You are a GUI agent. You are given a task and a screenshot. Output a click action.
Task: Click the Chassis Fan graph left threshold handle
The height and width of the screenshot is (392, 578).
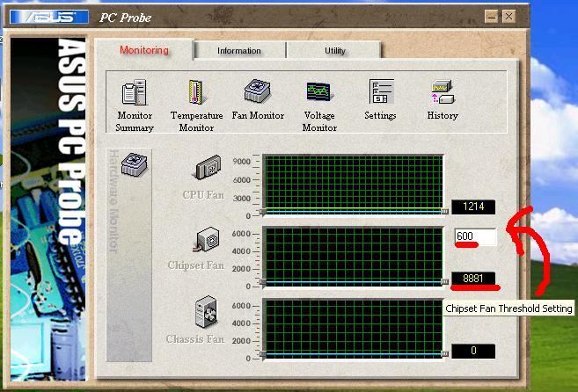(263, 354)
